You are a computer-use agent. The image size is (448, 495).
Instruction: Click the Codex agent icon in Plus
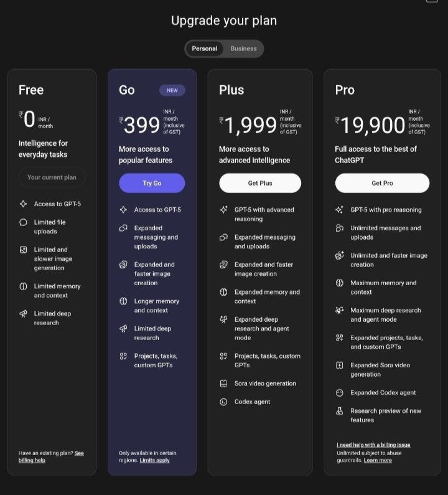pos(223,402)
